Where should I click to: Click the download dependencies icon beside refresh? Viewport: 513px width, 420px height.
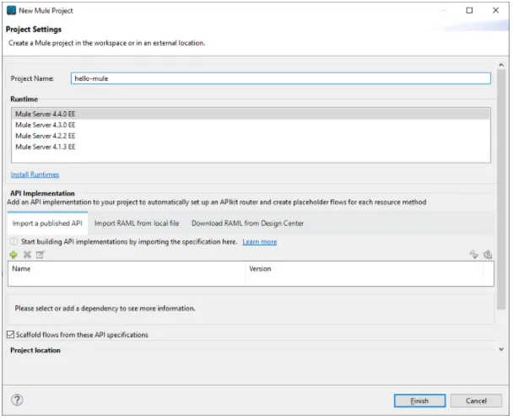point(489,255)
